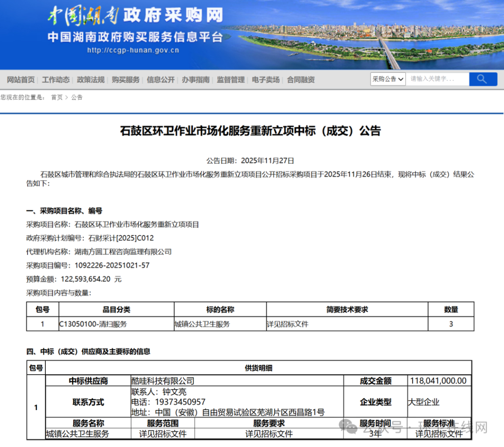Click the 中国湖南政府采购网 site logo
The width and height of the screenshot is (504, 447).
coord(135,15)
